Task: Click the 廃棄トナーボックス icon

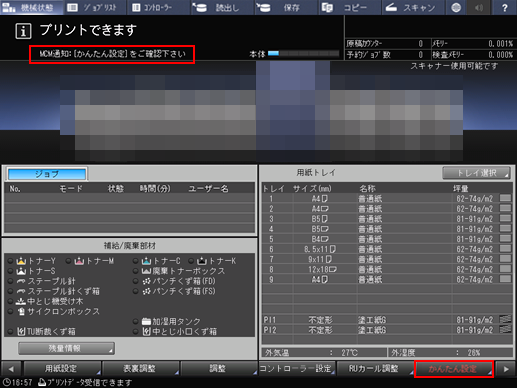Action: coord(147,271)
